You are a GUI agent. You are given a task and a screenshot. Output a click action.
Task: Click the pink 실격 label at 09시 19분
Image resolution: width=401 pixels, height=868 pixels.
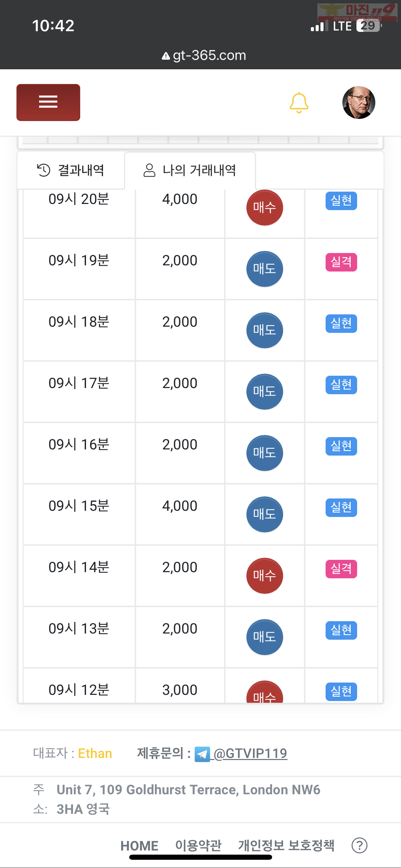(x=341, y=262)
